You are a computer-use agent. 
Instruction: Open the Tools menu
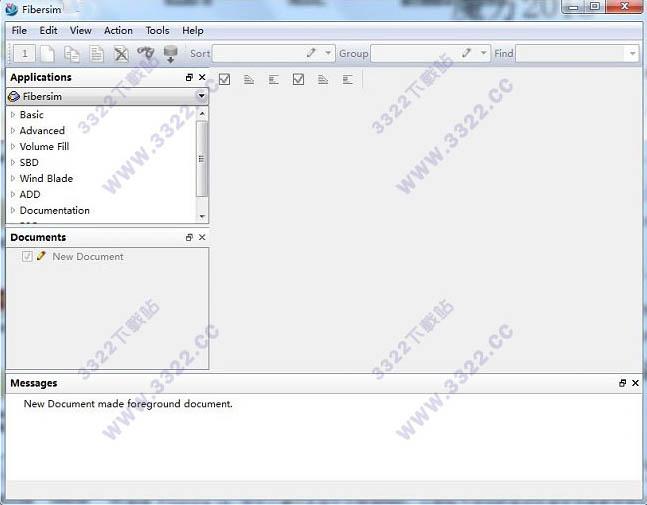pyautogui.click(x=157, y=31)
